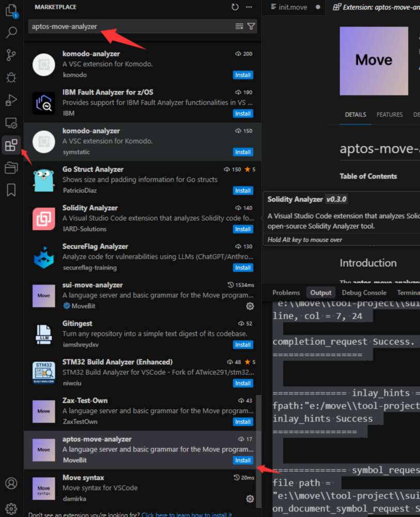Click the sui-move-analyzer Move icon
The width and height of the screenshot is (420, 517).
coord(44,296)
